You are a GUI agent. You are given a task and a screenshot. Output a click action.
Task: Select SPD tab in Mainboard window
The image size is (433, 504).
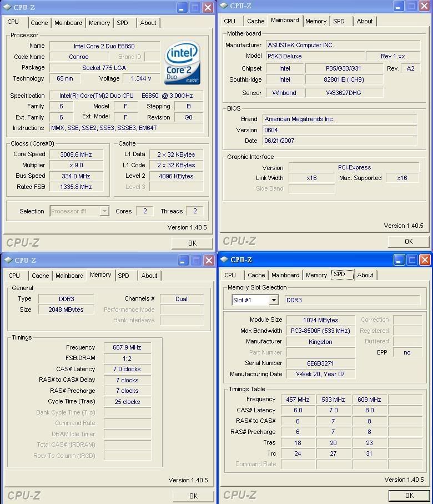(x=339, y=21)
